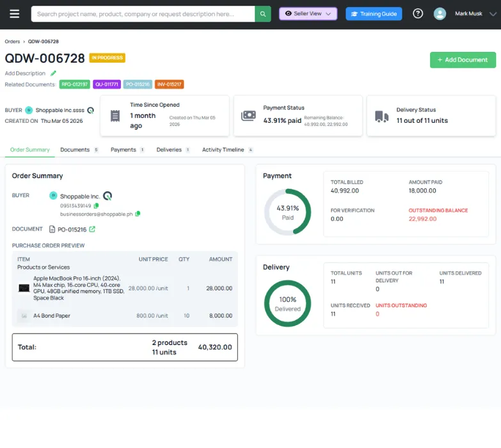Click the 28,000.00 /unit price
The width and height of the screenshot is (501, 448).
(x=148, y=288)
